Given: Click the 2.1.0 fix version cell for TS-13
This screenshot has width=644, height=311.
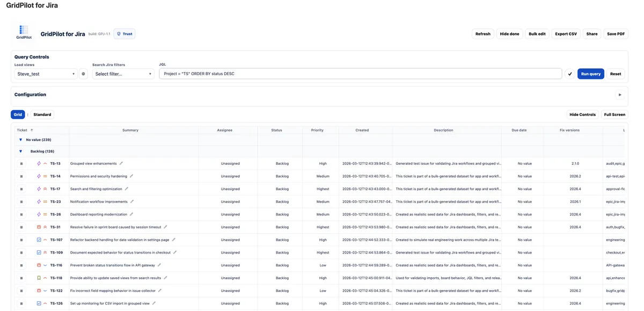Looking at the screenshot, I should click(575, 163).
